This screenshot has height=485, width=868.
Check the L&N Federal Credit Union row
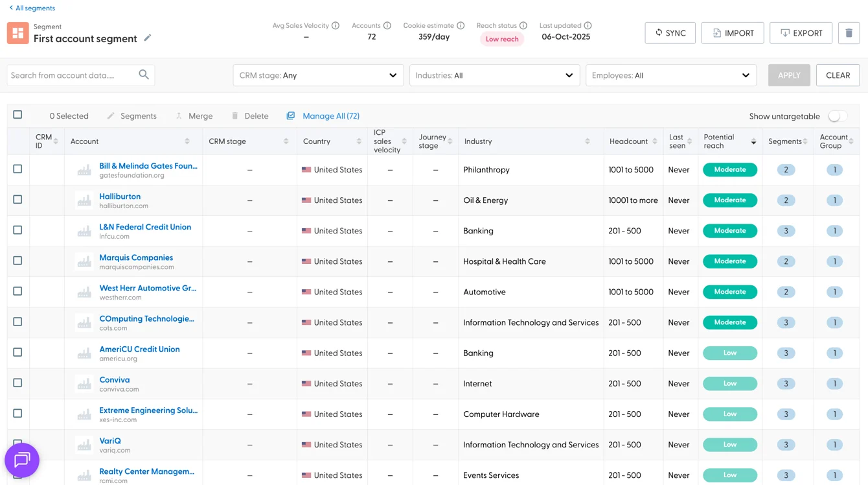tap(17, 230)
